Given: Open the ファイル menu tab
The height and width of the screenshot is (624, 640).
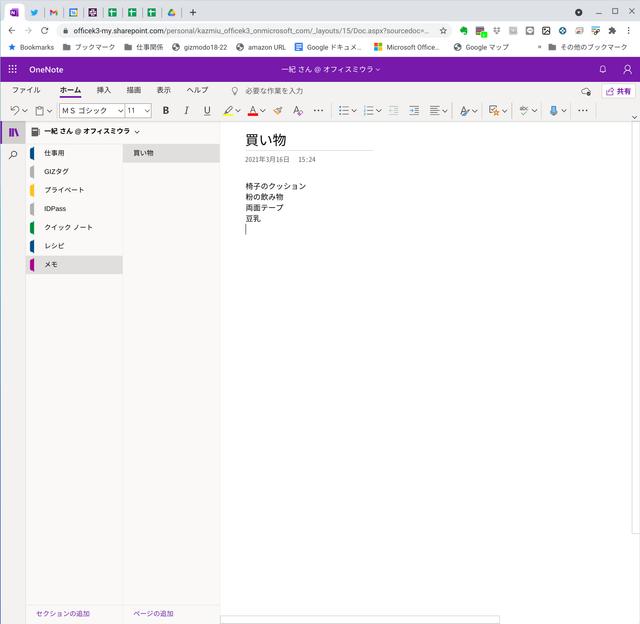Looking at the screenshot, I should (26, 90).
